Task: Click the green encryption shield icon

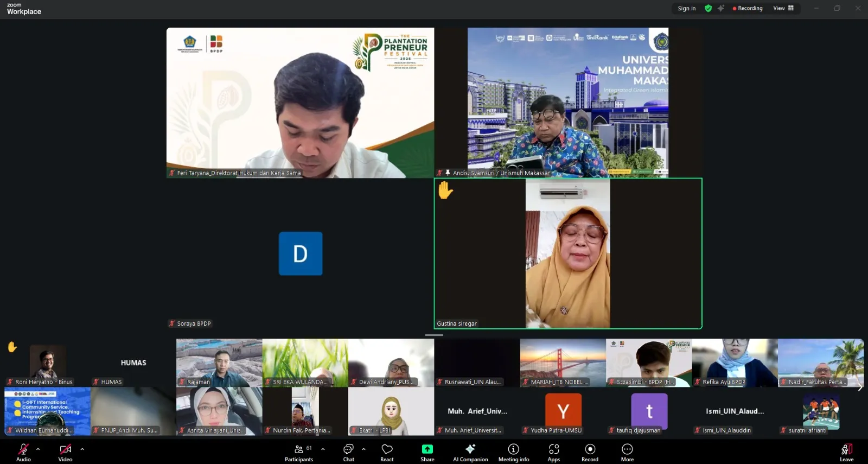Action: click(x=708, y=8)
